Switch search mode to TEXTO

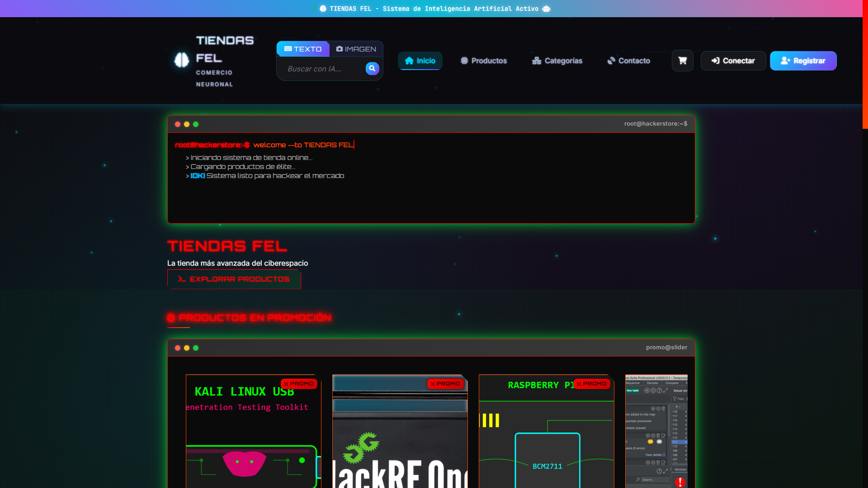pyautogui.click(x=303, y=49)
